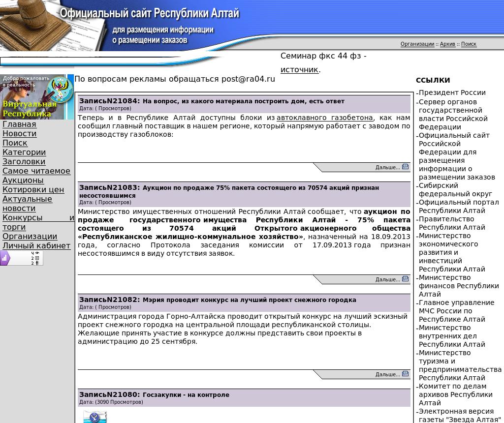Open Поиск link in top header bar
The width and height of the screenshot is (504, 423).
point(469,44)
